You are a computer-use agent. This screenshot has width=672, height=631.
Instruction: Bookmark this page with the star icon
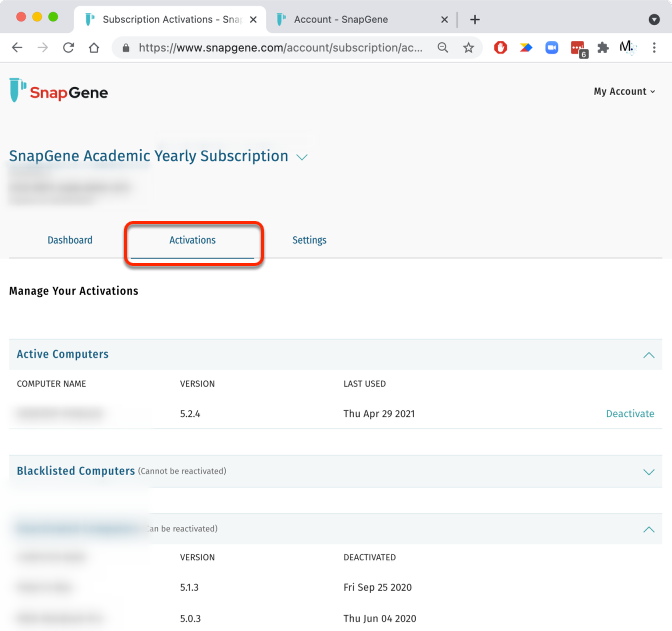tap(468, 47)
